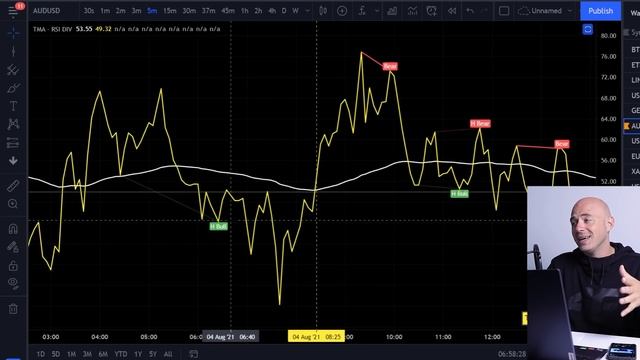
Task: Switch to the D daily timeframe
Action: (284, 11)
